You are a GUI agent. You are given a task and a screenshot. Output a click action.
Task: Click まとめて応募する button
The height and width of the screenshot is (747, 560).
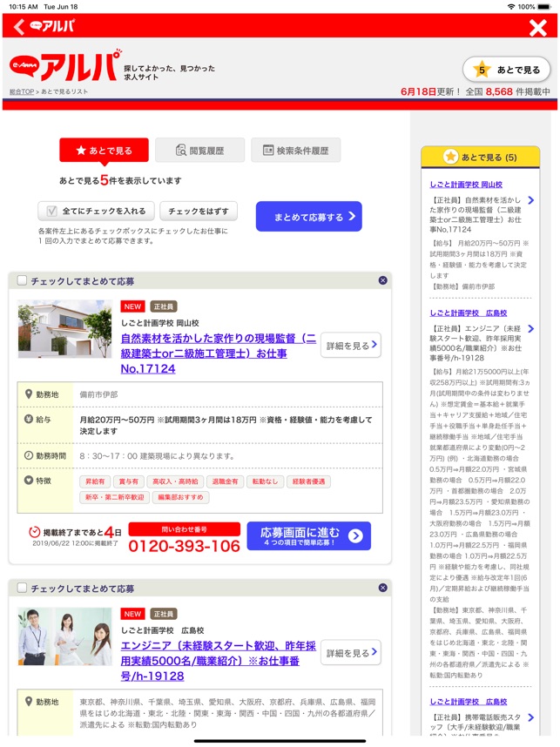click(x=309, y=216)
